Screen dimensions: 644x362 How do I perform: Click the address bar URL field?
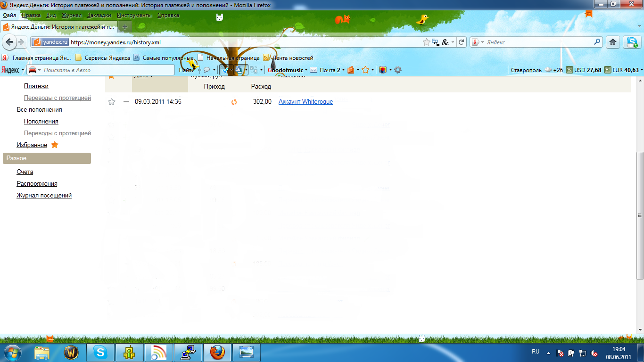[245, 42]
